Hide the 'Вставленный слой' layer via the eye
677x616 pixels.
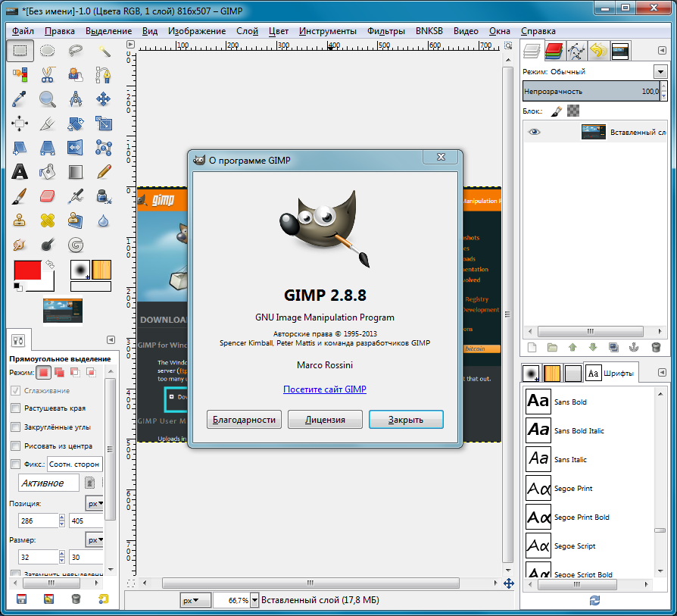tap(534, 132)
